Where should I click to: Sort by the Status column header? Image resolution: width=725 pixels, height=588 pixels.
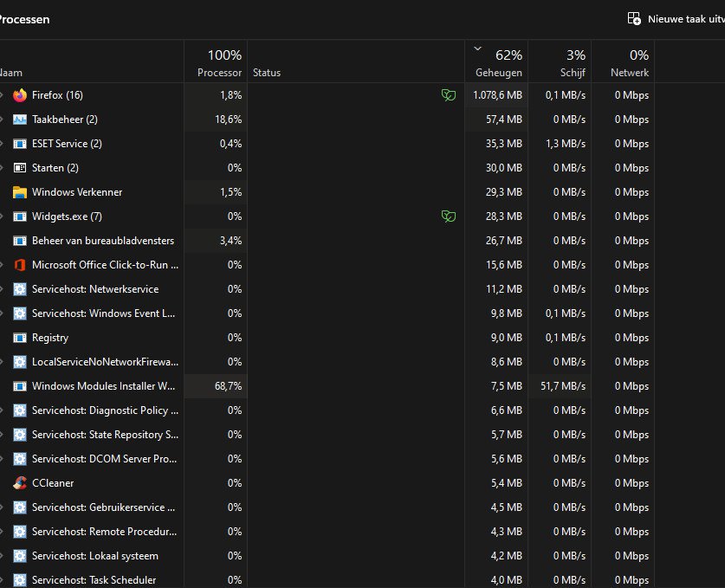tap(356, 62)
